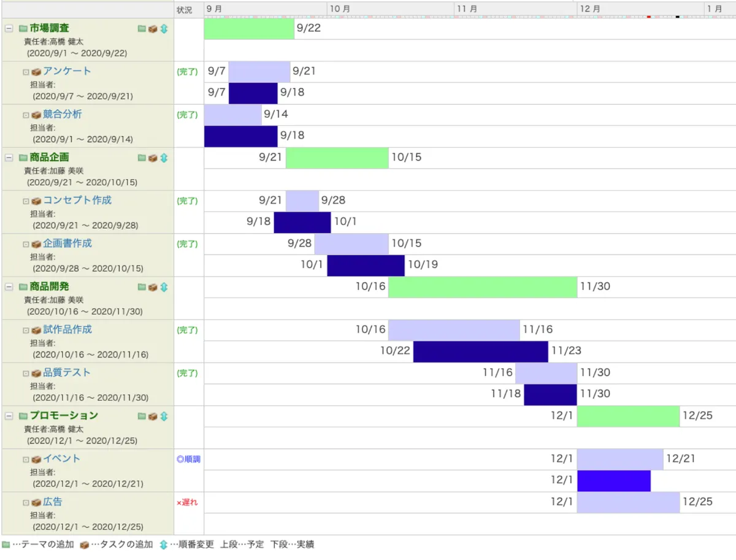The width and height of the screenshot is (736, 560).
Task: Click the box icon before 試作品作成
Action: click(36, 330)
